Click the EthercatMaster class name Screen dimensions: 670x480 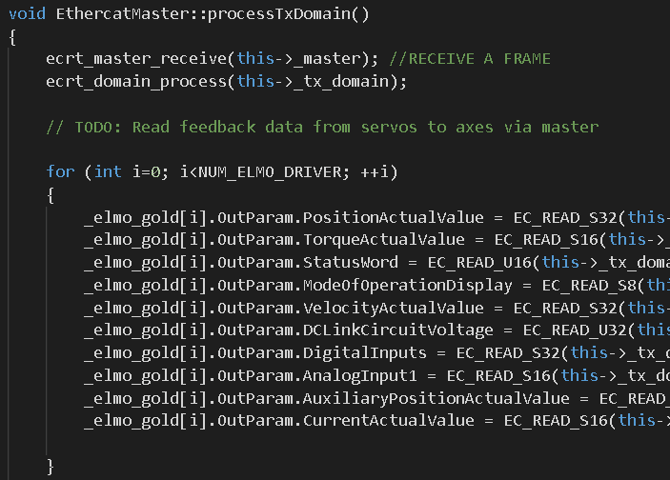click(x=115, y=14)
